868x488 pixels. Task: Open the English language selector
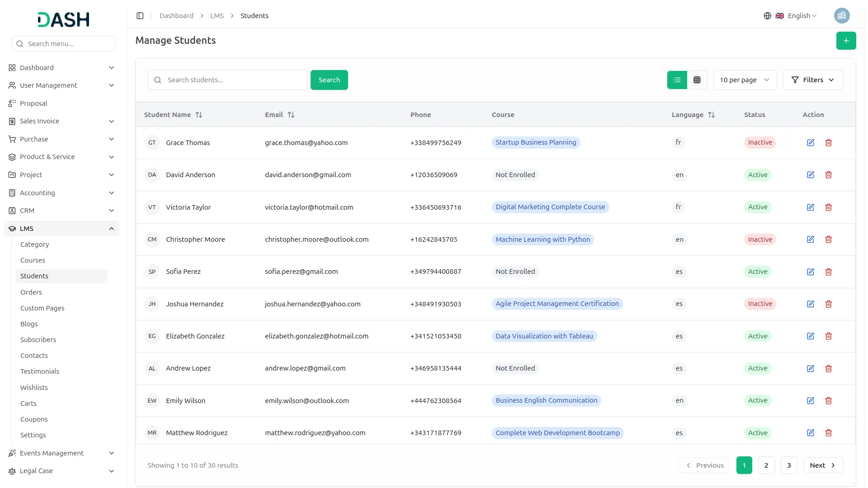point(798,16)
